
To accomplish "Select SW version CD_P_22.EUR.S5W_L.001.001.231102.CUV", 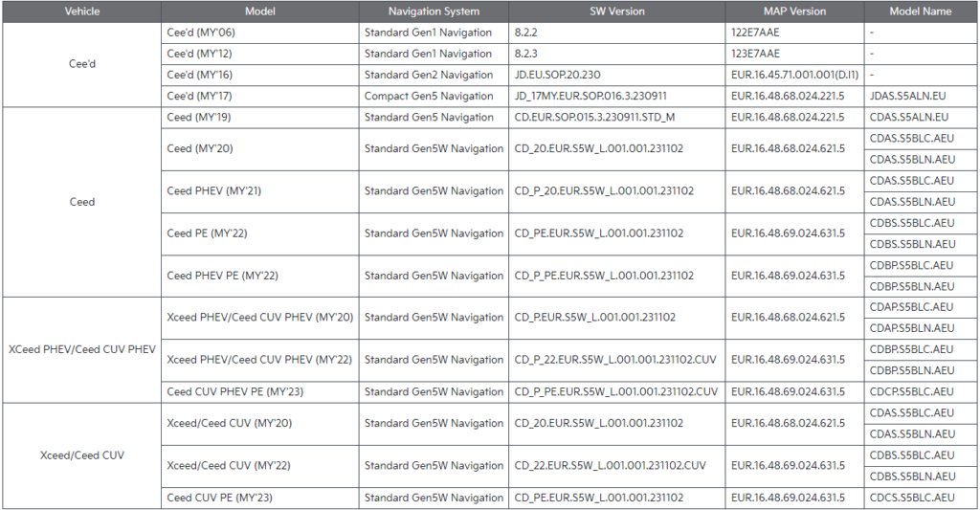I will point(617,360).
